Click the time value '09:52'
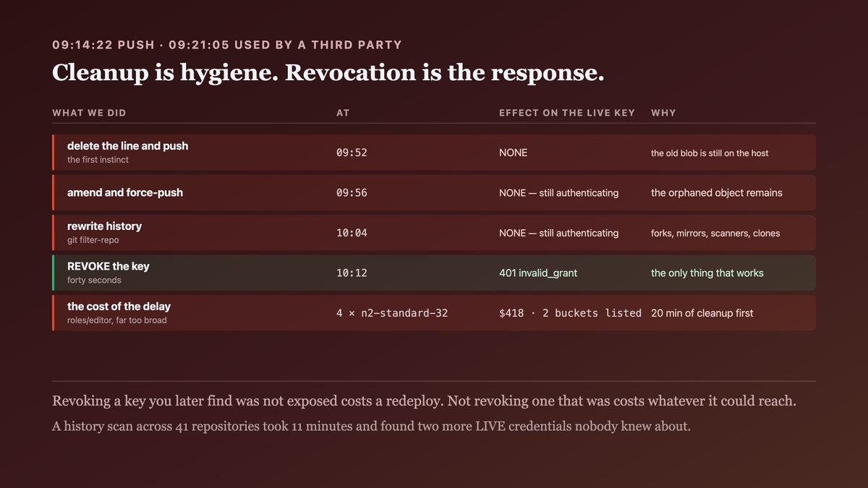 pyautogui.click(x=352, y=153)
